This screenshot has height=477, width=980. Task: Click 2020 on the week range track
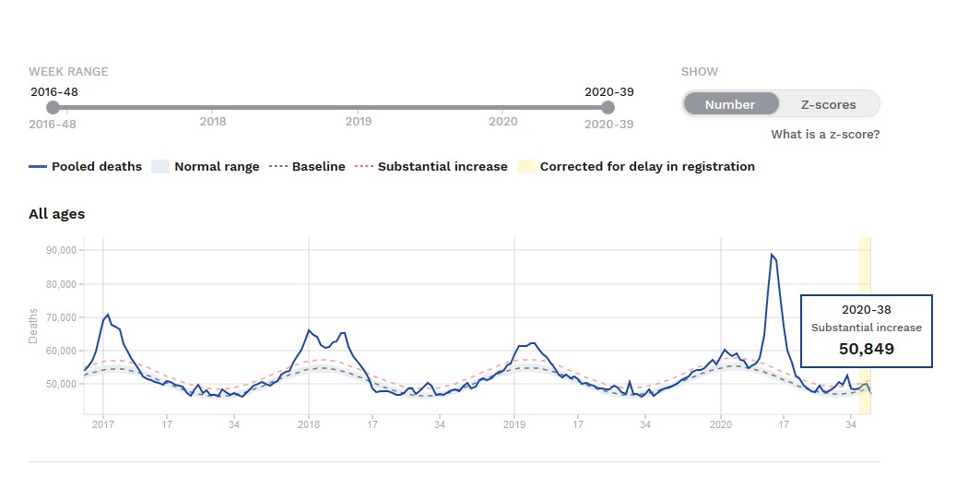tap(503, 121)
